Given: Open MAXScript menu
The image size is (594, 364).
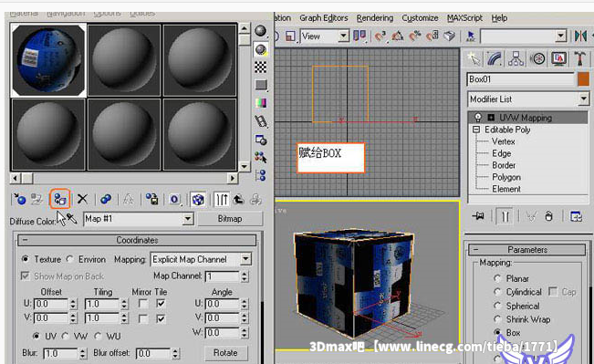Looking at the screenshot, I should pos(464,18).
